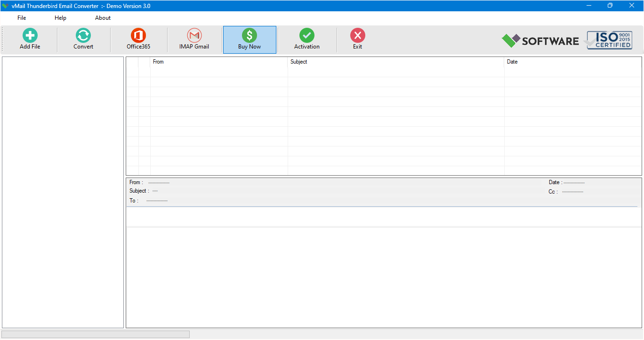
Task: Click the 'Date :' preview label
Action: tap(555, 182)
